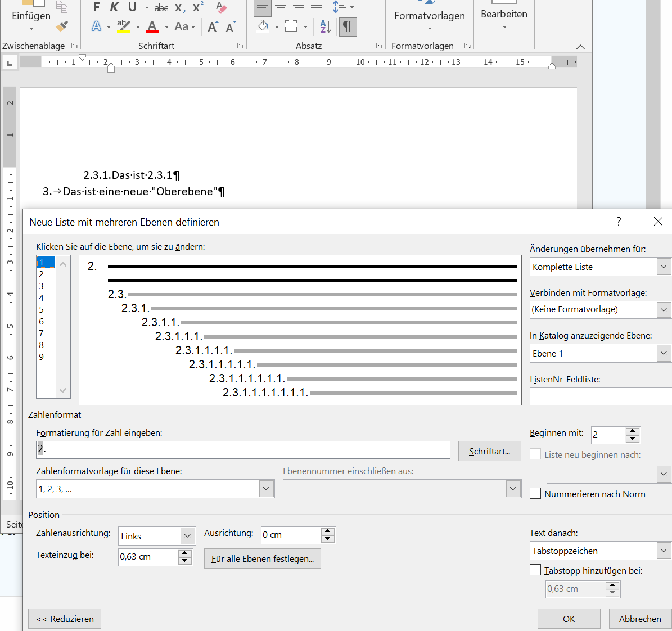The image size is (672, 631).
Task: Decrease the Texteinzug bei value
Action: coord(185,561)
